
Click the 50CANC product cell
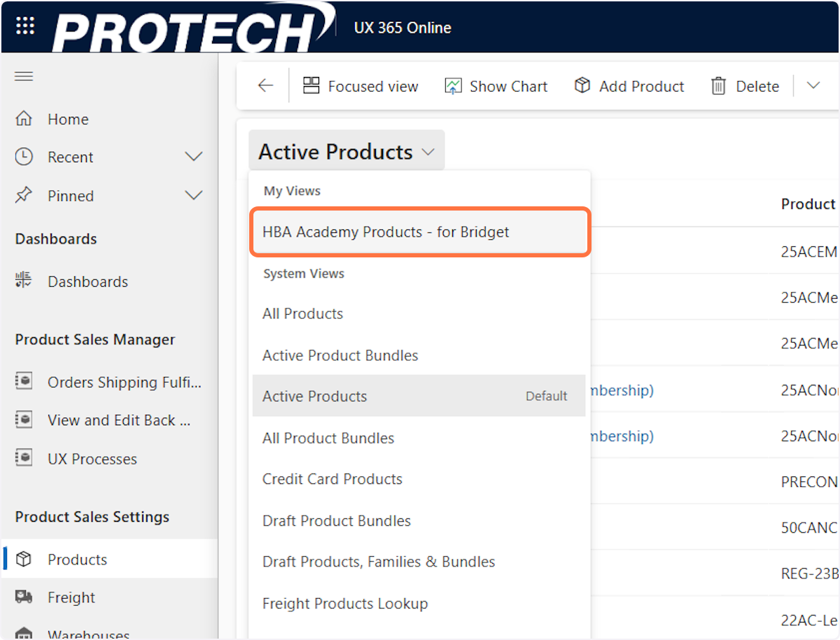pos(809,527)
